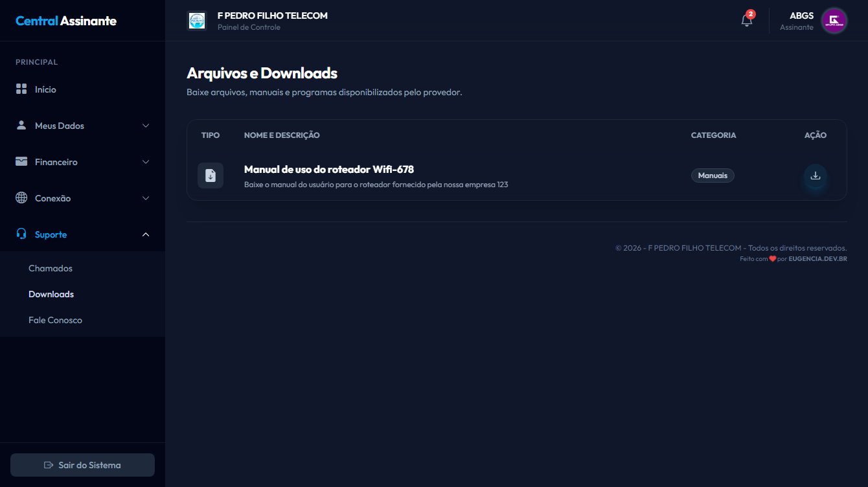This screenshot has height=487, width=868.
Task: Click the F PEDRO FILHO TELECOM logo
Action: coord(196,20)
